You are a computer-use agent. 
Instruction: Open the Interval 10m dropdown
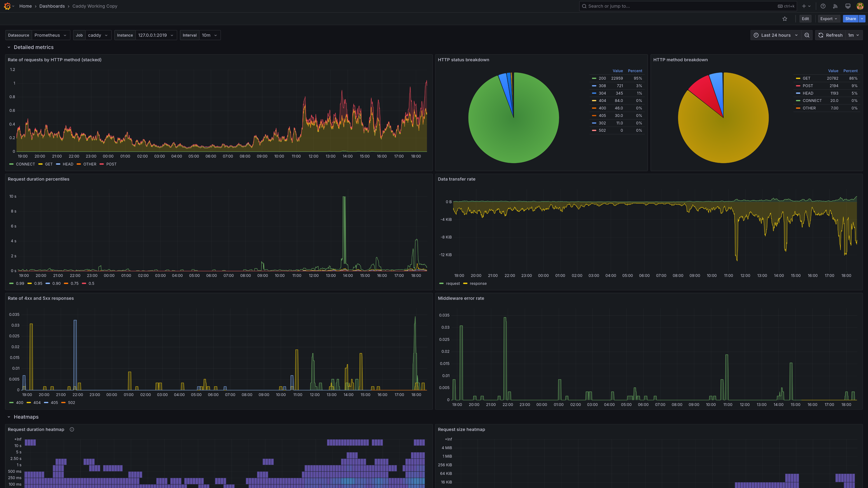(209, 35)
